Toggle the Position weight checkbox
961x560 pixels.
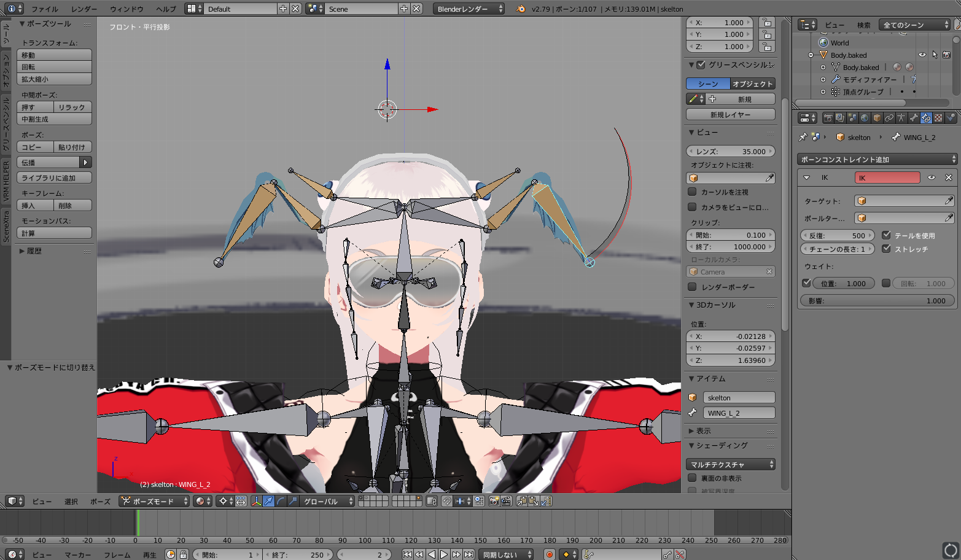[x=806, y=283]
